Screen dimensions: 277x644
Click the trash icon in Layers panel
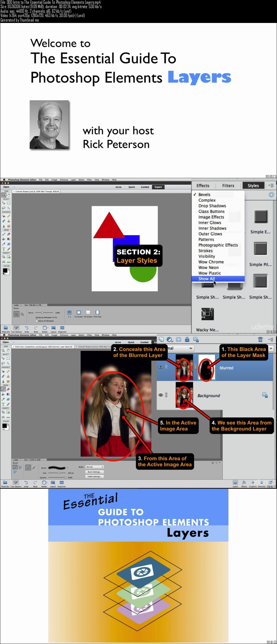(x=260, y=339)
